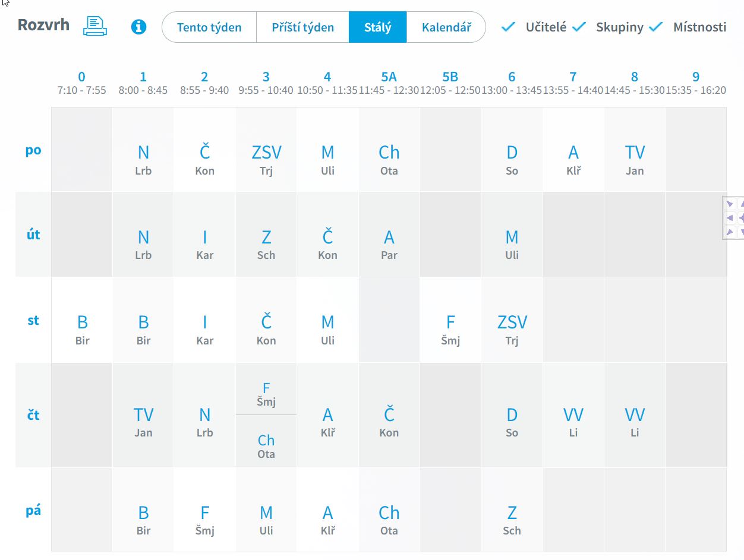Image resolution: width=744 pixels, height=560 pixels.
Task: Open Thursday's split F lesson with Šmj
Action: (266, 394)
